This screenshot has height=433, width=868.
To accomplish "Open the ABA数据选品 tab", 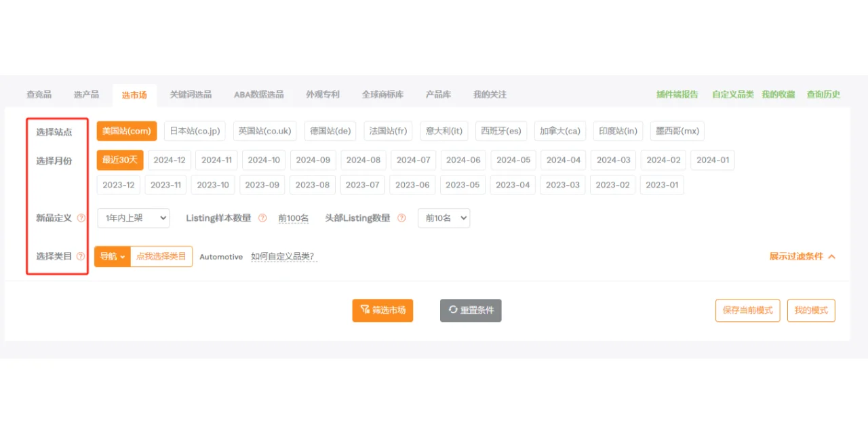I will [259, 94].
